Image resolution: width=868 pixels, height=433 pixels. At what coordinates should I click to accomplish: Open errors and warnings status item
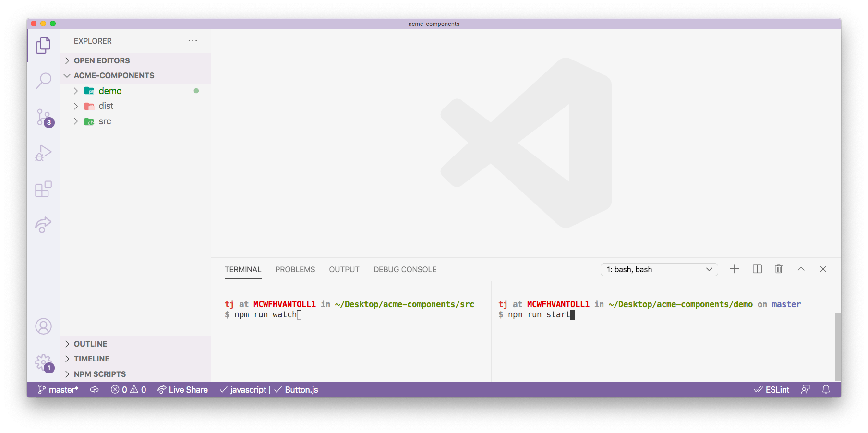click(128, 390)
